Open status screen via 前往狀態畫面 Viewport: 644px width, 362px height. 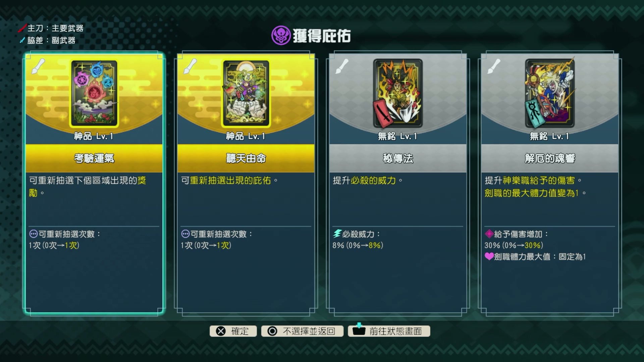389,331
